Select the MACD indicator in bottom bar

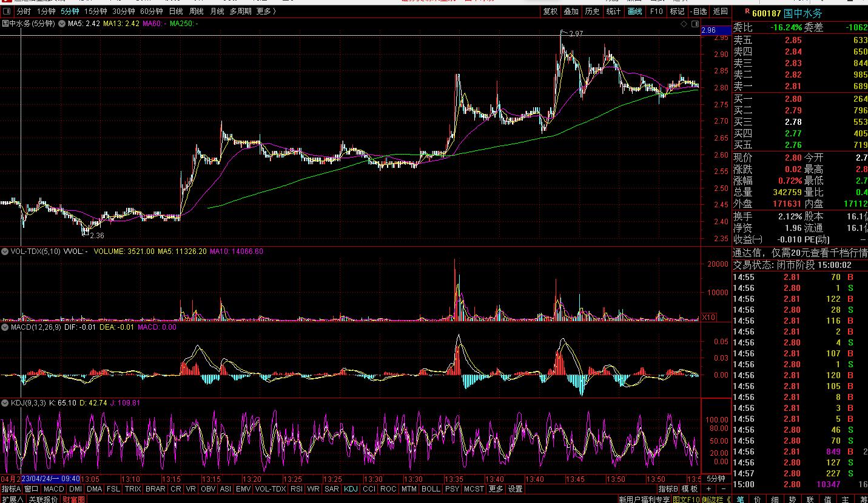pos(53,488)
